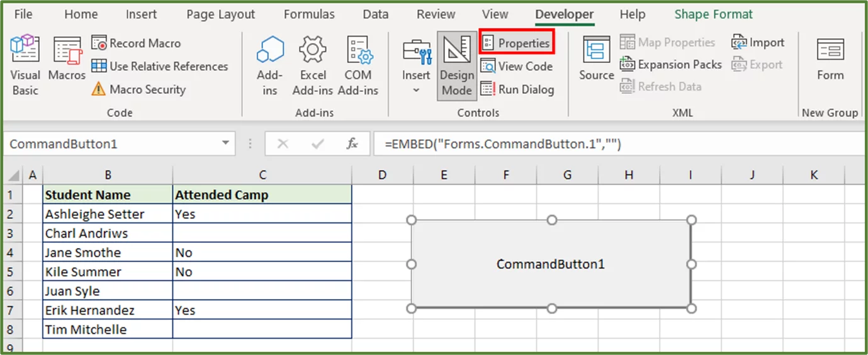Select column C header
Image resolution: width=868 pixels, height=355 pixels.
pos(262,175)
